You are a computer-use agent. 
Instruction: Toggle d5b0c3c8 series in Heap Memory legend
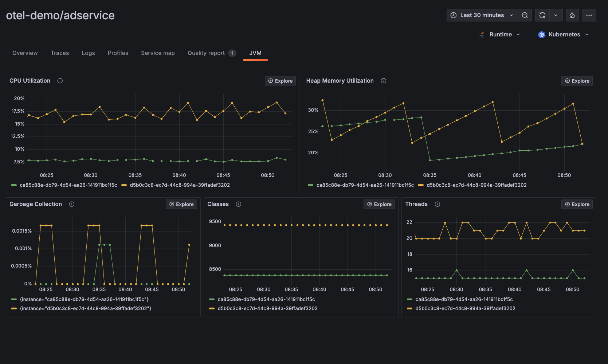(x=476, y=185)
